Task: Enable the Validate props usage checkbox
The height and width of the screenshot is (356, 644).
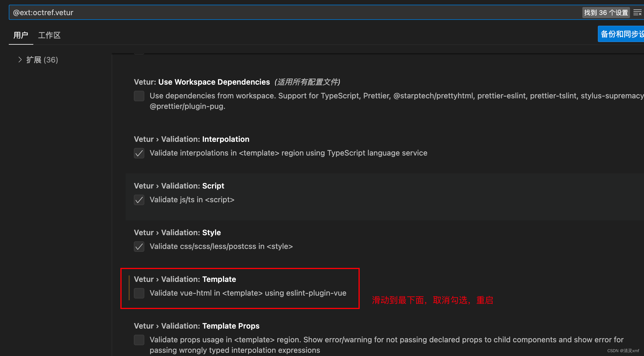Action: pos(139,340)
